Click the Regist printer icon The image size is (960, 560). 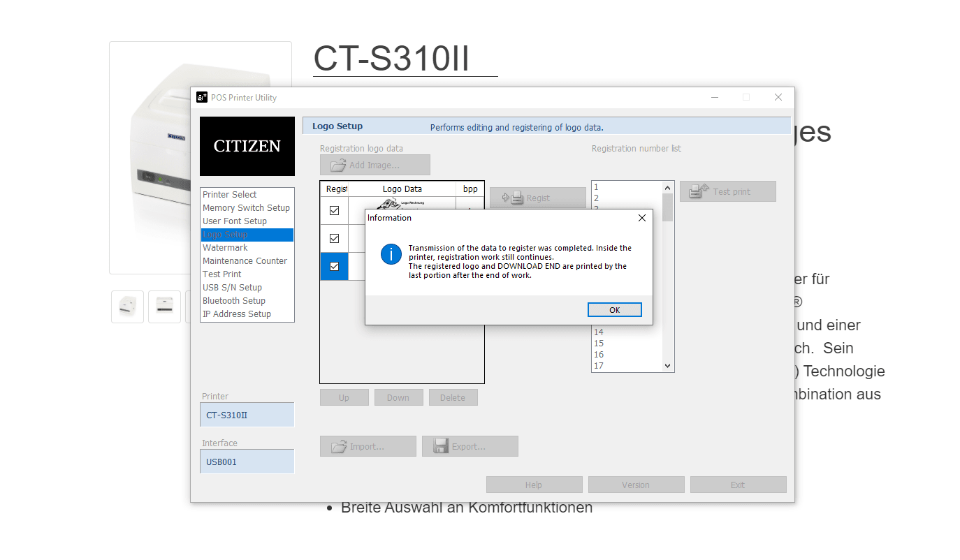pos(513,198)
